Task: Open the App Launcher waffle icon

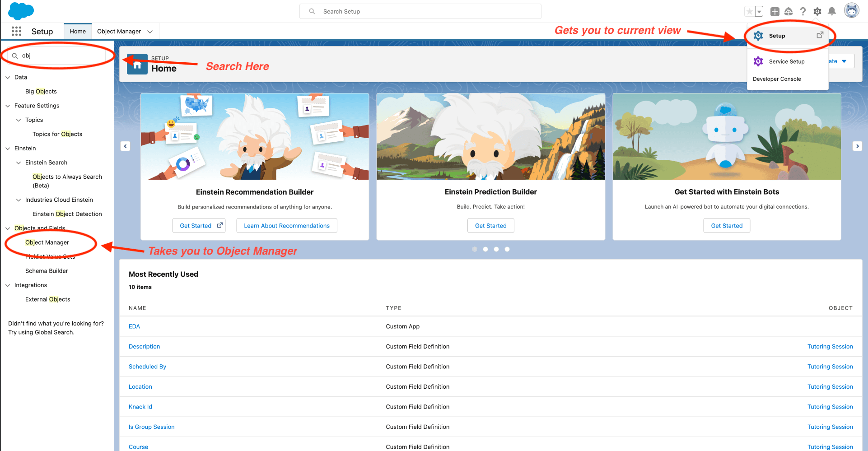Action: [x=16, y=31]
